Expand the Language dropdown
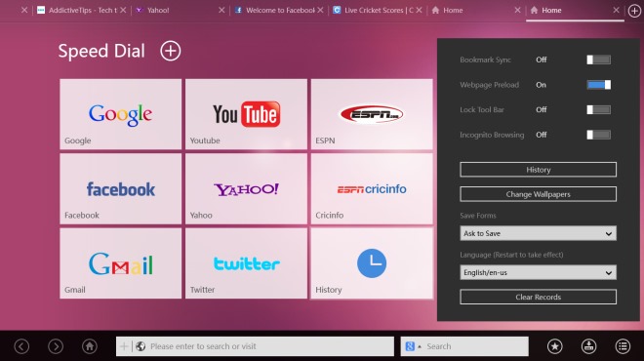This screenshot has width=644, height=361. click(538, 272)
